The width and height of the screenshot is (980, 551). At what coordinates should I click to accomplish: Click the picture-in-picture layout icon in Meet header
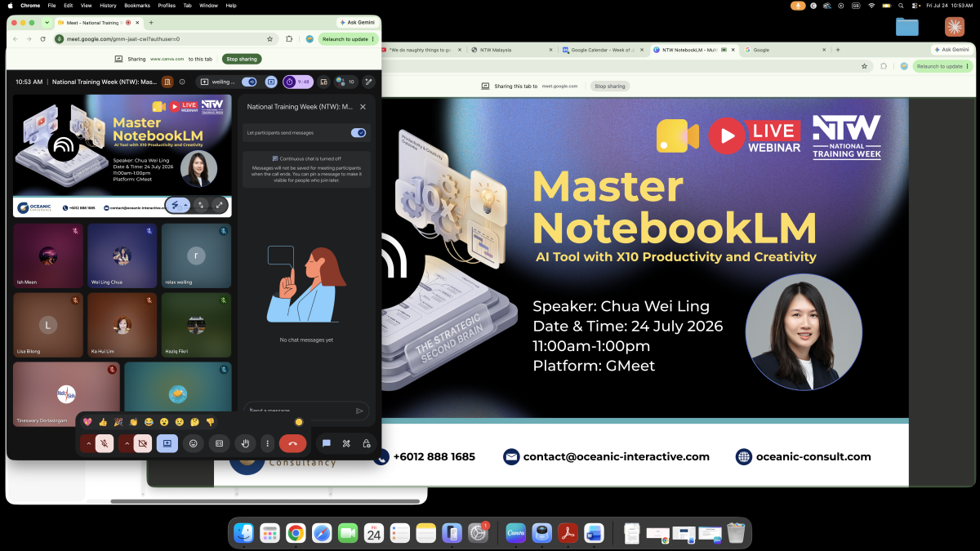[x=324, y=82]
